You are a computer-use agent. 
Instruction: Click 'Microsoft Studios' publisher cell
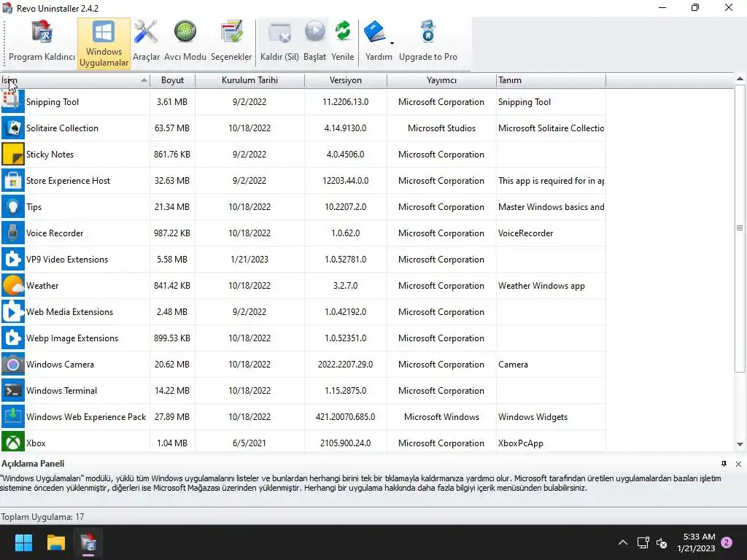[441, 128]
